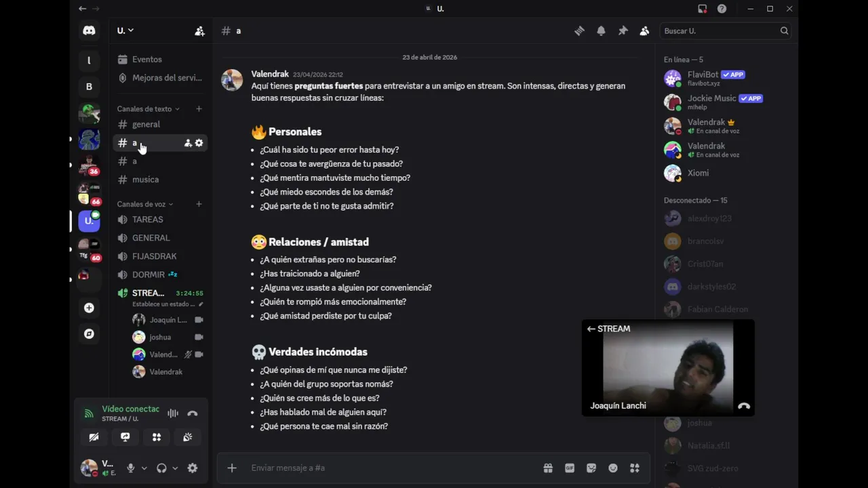The image size is (868, 488).
Task: Open the soundboard
Action: 188,437
